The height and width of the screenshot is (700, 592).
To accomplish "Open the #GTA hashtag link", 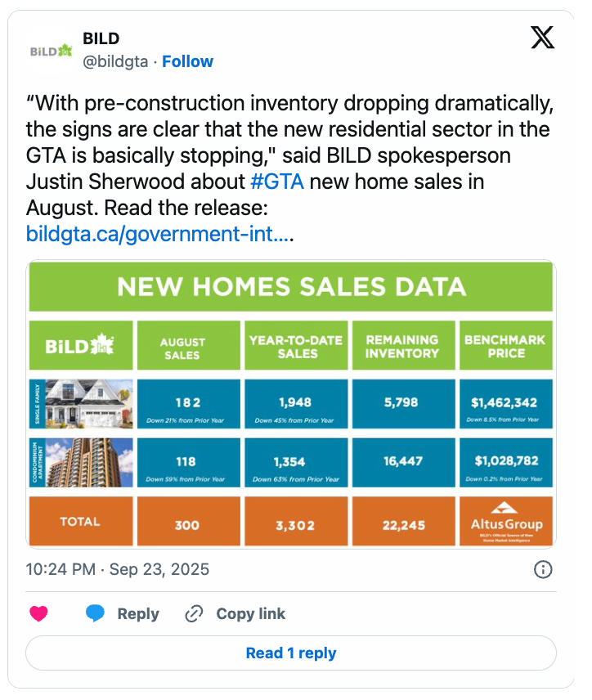I will click(277, 182).
